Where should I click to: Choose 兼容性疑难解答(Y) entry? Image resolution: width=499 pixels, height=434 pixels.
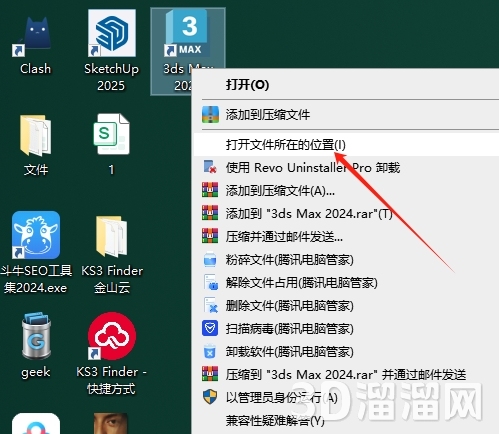click(346, 421)
